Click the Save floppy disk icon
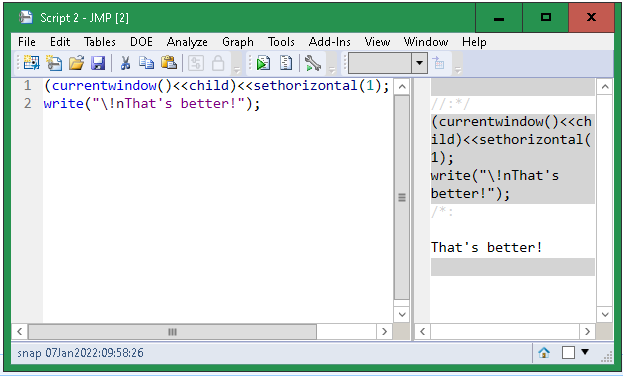623x376 pixels. [x=98, y=63]
